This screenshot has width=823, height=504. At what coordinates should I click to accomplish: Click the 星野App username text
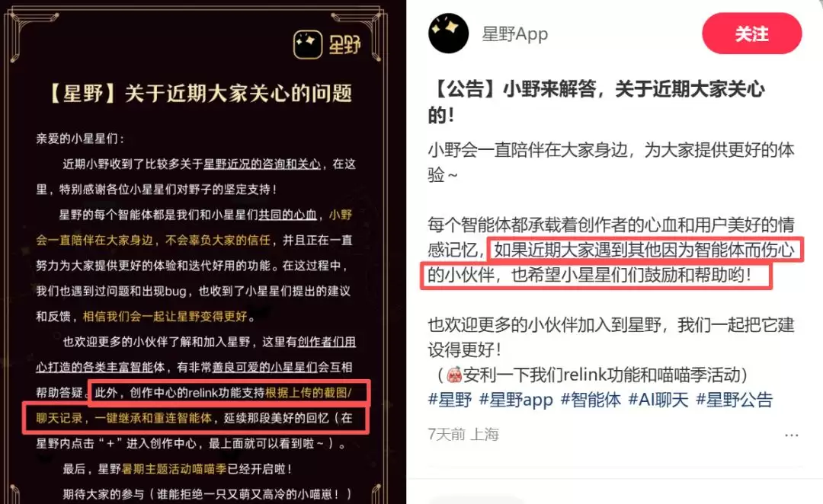(515, 34)
